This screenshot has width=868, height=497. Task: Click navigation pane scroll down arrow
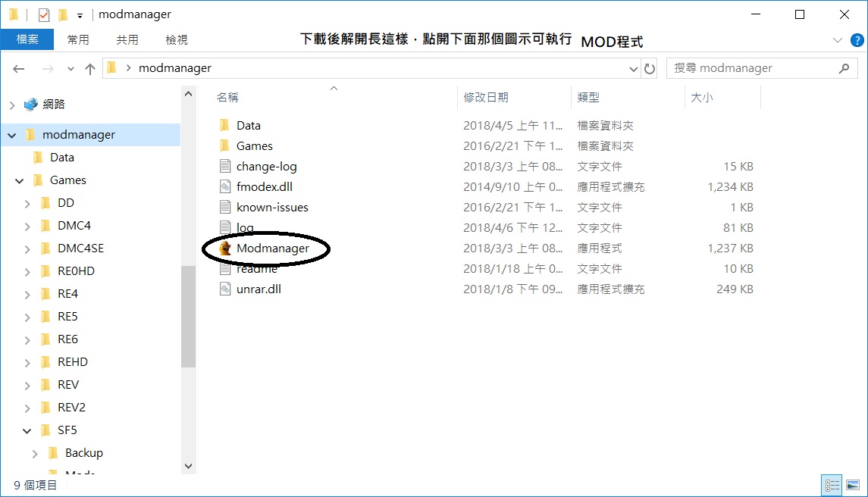coord(188,466)
